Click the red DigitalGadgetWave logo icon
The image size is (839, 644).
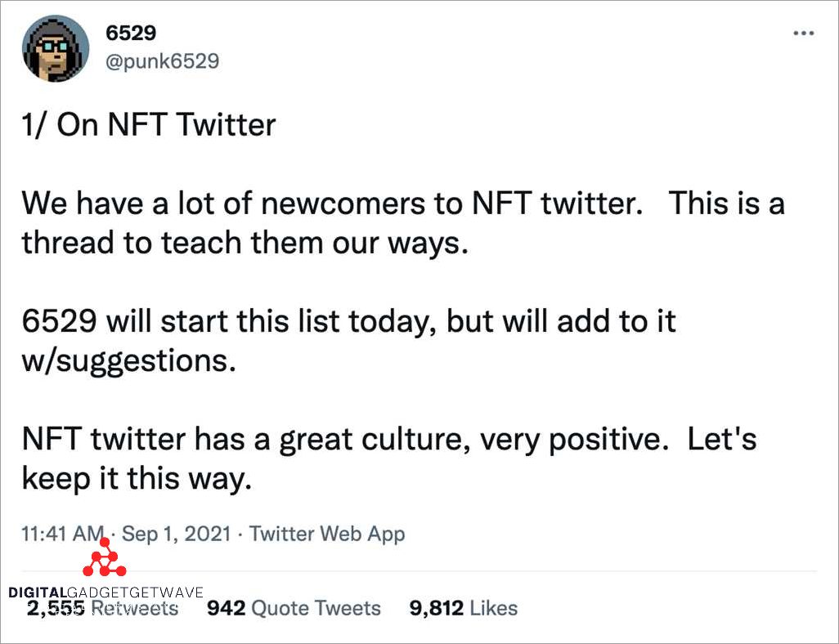coord(105,560)
